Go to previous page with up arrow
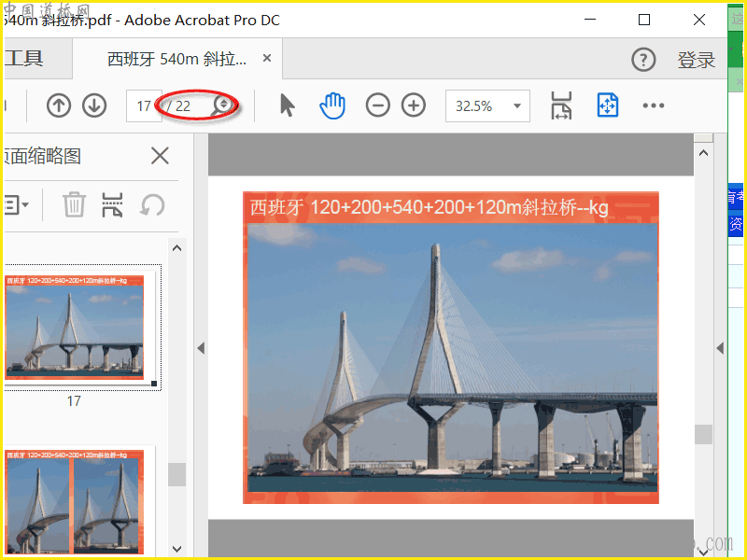The image size is (747, 560). 59,105
